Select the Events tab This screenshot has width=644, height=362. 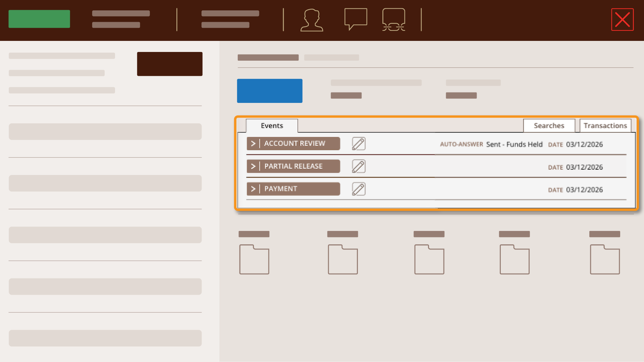[x=272, y=126]
